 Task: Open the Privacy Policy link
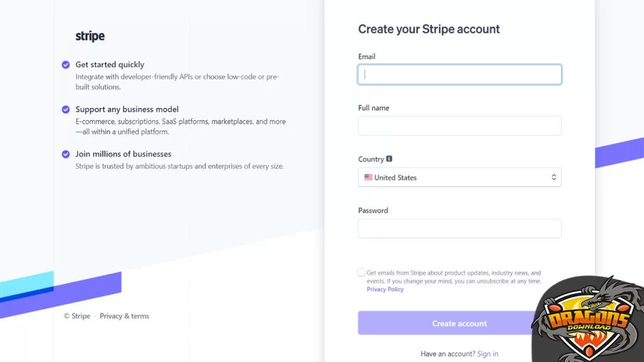385,289
